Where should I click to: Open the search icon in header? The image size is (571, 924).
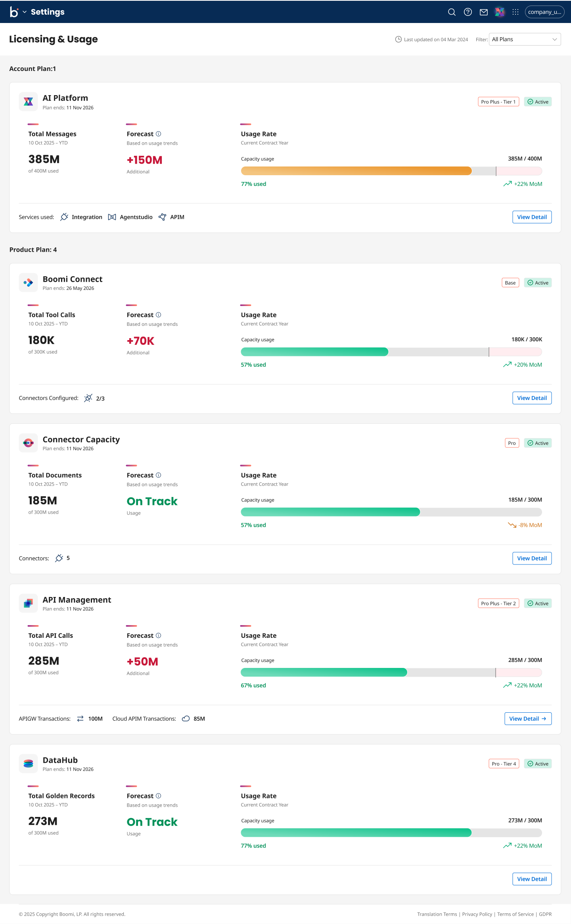(452, 12)
